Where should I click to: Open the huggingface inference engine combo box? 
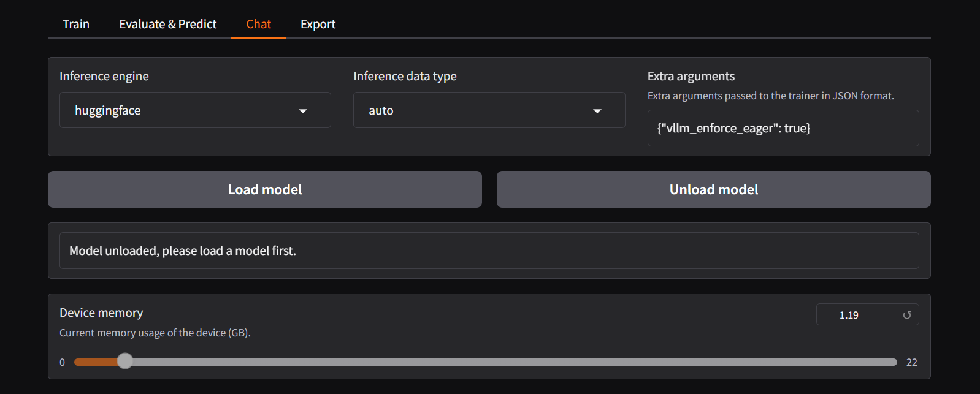(x=184, y=110)
